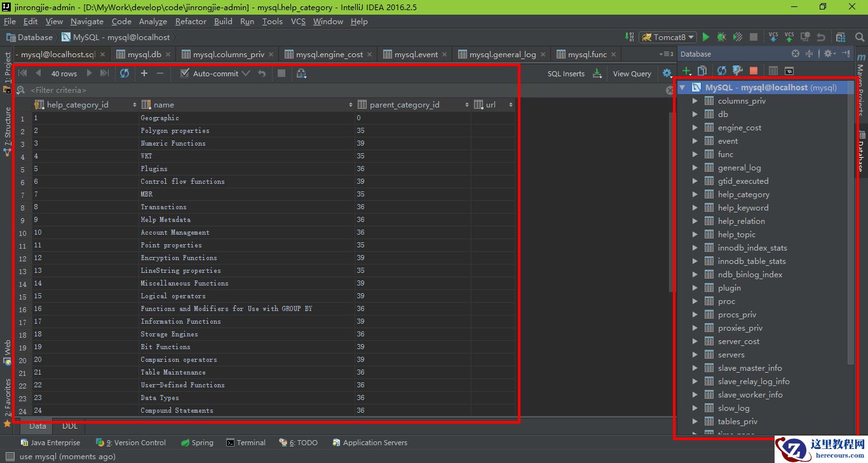Expand the help_category table node
The image size is (868, 463).
point(695,195)
